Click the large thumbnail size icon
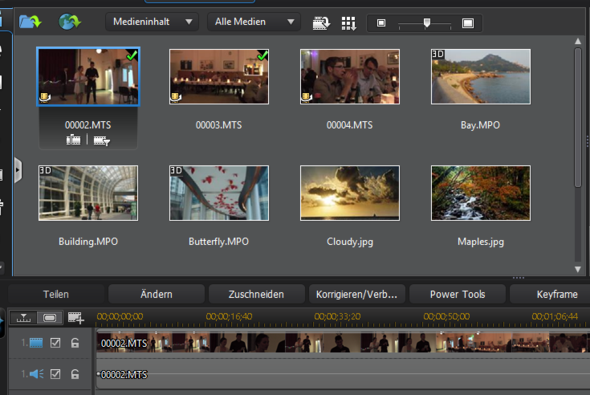The width and height of the screenshot is (590, 395). point(468,23)
